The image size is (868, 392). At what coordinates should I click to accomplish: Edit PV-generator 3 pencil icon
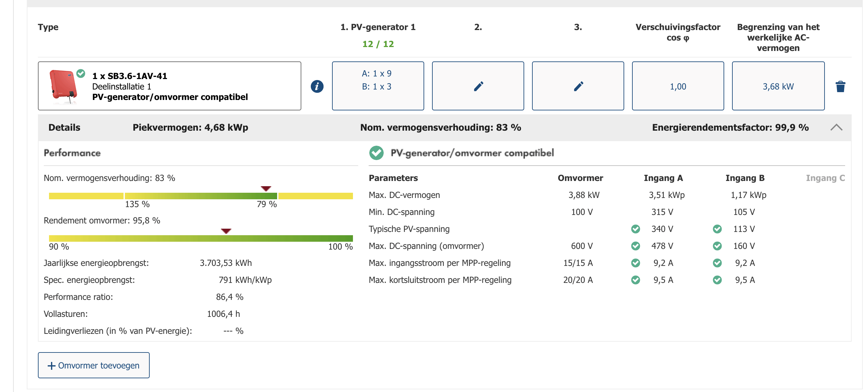pyautogui.click(x=578, y=86)
